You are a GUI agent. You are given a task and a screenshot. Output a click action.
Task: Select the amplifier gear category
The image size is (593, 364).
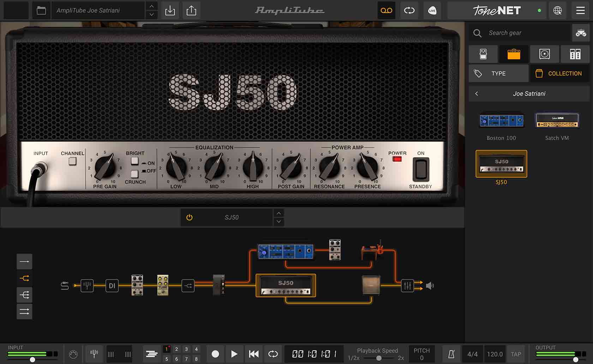[514, 54]
